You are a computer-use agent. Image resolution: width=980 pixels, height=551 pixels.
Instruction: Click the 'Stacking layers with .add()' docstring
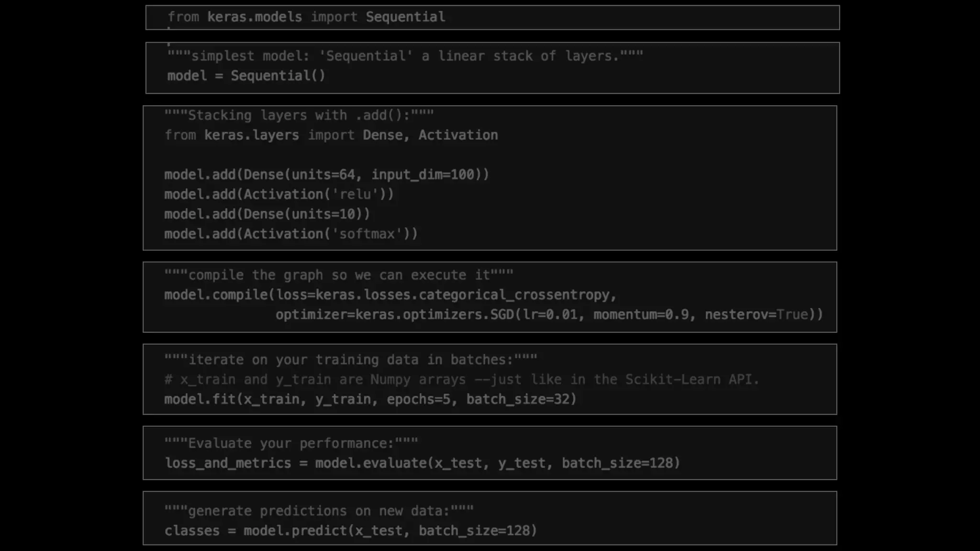point(299,115)
